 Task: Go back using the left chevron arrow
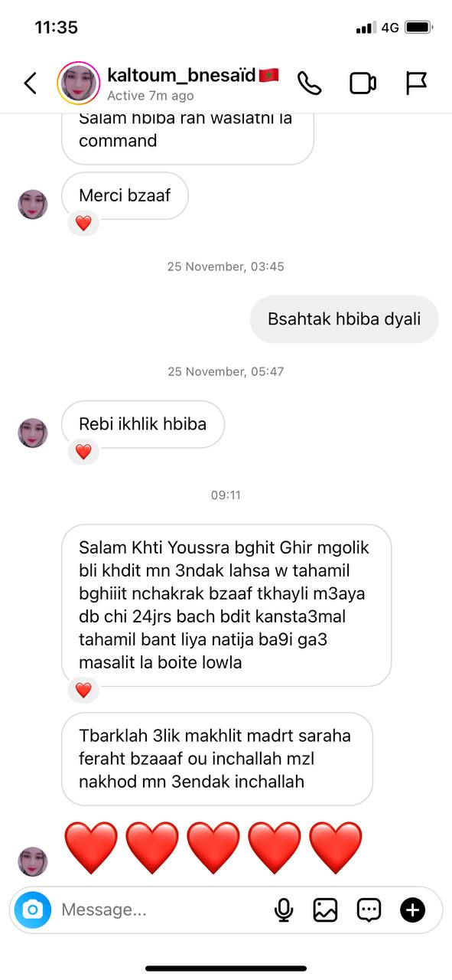31,83
